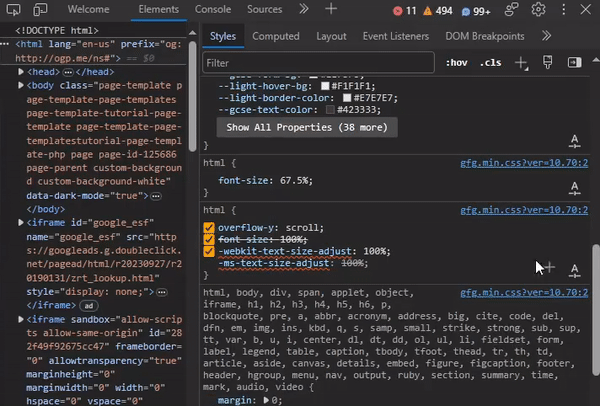The width and height of the screenshot is (600, 406).
Task: Activate the inspect element picker icon
Action: (x=13, y=10)
